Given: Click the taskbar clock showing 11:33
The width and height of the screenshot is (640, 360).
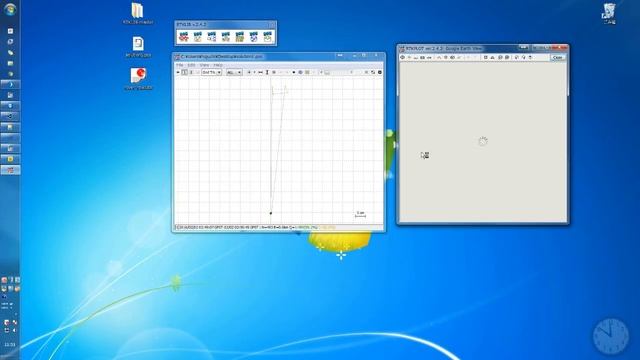Looking at the screenshot, I should [x=10, y=345].
